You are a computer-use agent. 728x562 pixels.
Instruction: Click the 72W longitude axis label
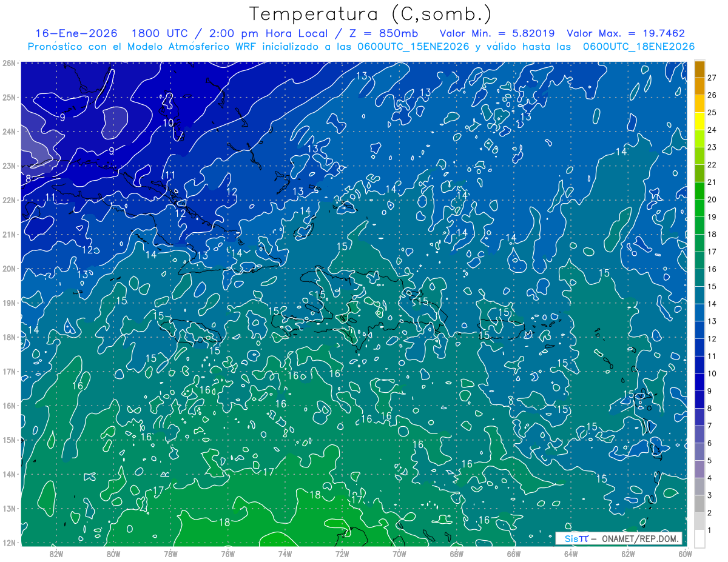coord(342,554)
